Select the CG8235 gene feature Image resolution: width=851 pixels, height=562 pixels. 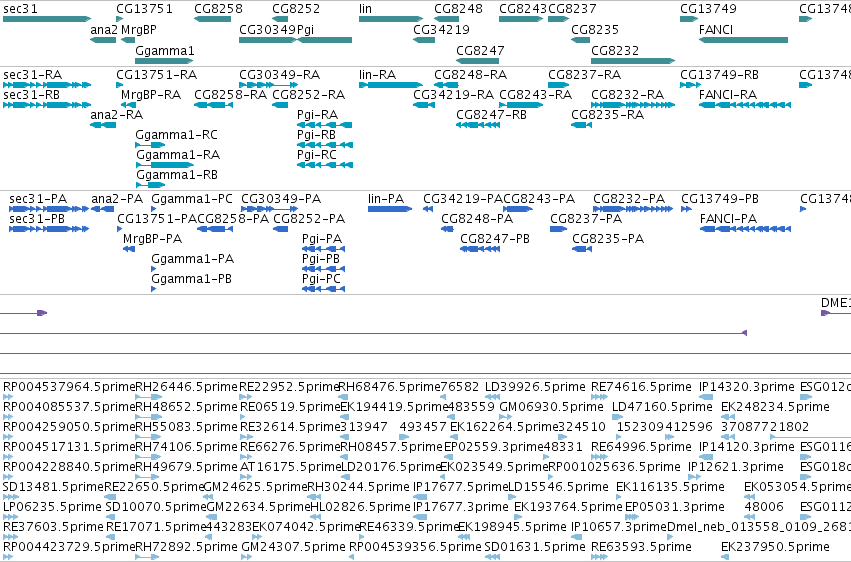(x=580, y=40)
